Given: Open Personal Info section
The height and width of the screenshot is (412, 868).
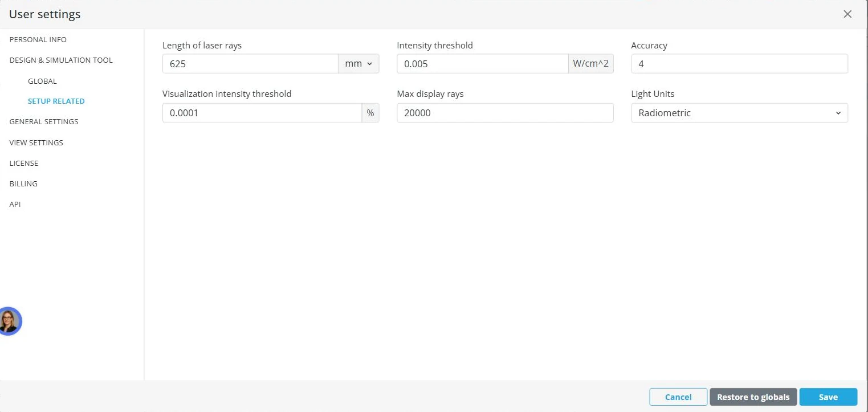Looking at the screenshot, I should pos(38,39).
